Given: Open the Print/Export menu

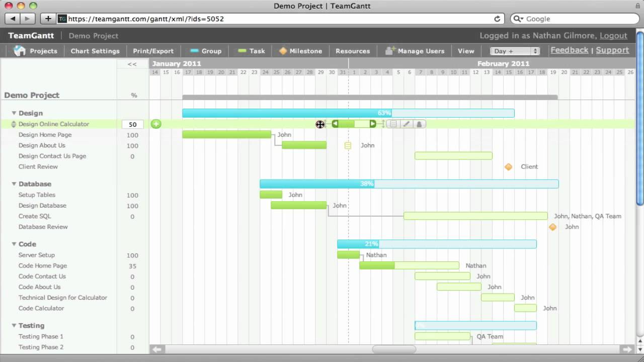Looking at the screenshot, I should coord(153,51).
